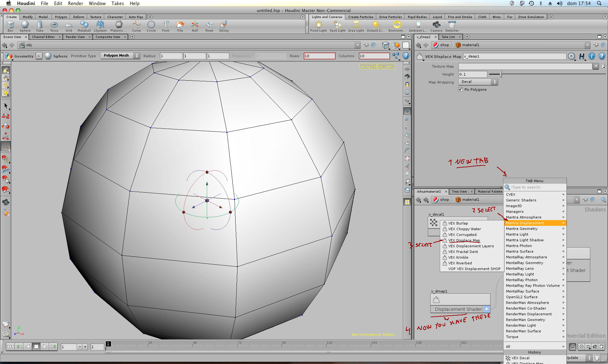Image resolution: width=608 pixels, height=364 pixels.
Task: Create a Box from the shelf
Action: point(10,26)
